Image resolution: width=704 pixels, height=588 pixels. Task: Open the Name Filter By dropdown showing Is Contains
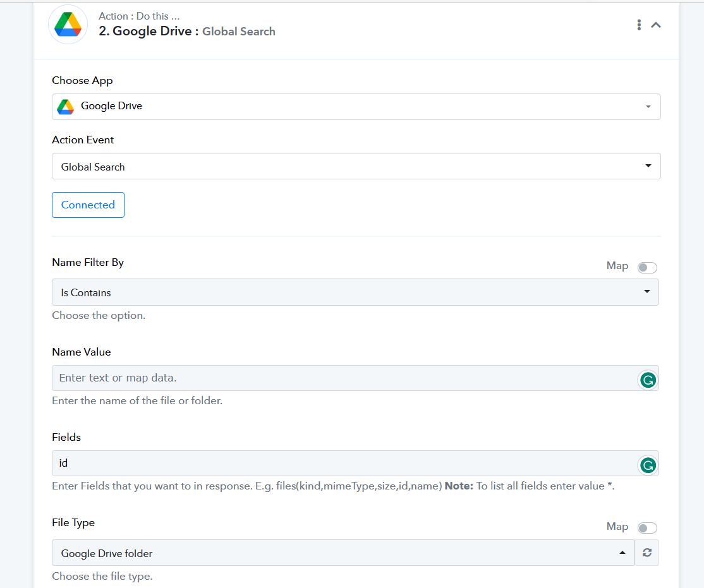click(355, 292)
